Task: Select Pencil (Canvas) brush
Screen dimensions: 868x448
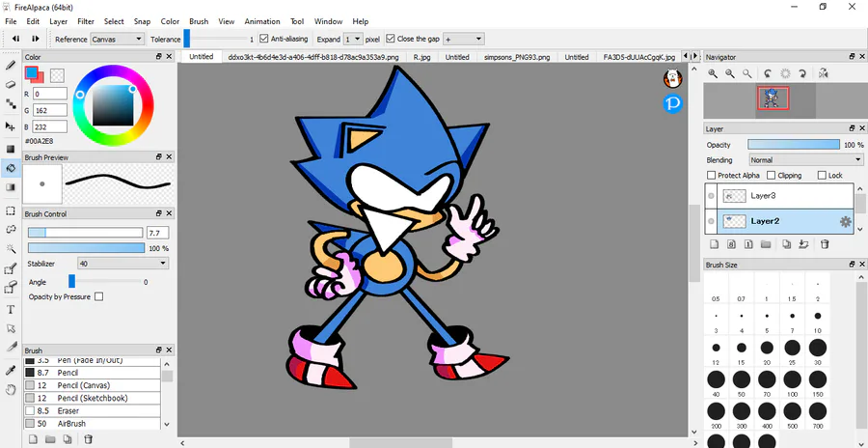Action: [92, 385]
